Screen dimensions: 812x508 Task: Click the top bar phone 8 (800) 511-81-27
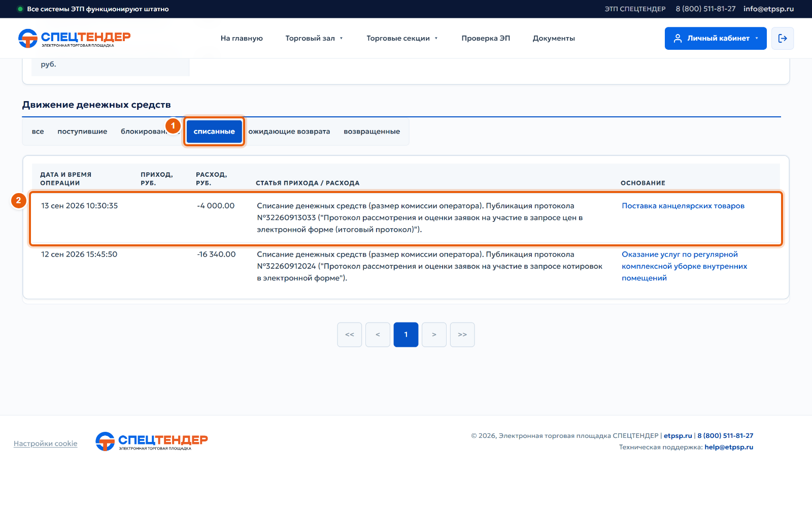[x=705, y=9]
